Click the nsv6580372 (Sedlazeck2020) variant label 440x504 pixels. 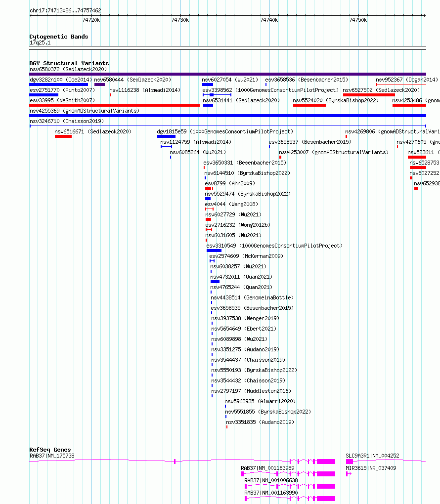pos(68,69)
